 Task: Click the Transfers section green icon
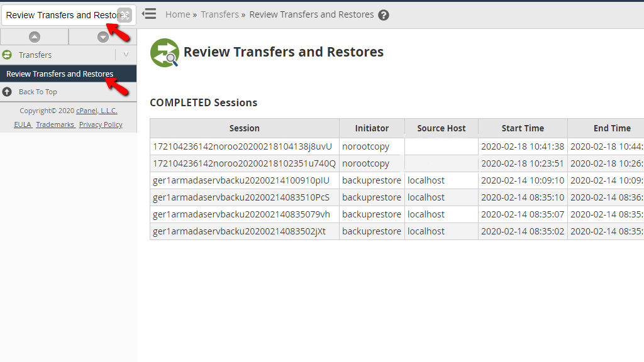[7, 55]
